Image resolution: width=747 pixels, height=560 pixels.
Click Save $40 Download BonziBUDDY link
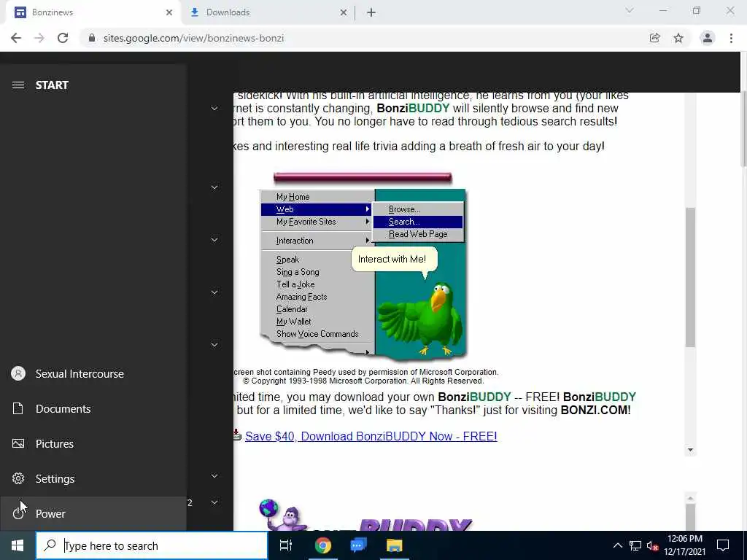coord(371,436)
